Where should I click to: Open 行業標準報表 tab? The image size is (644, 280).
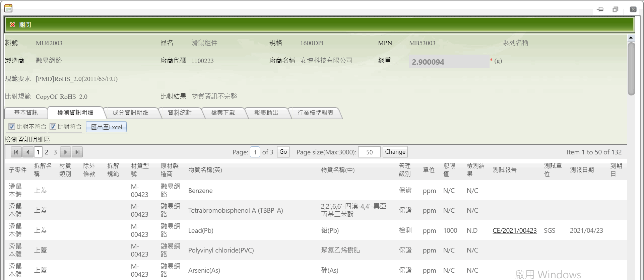316,113
